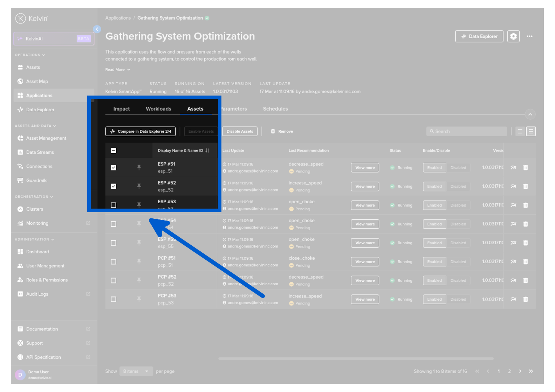
Task: Open the items per page dropdown
Action: tap(136, 371)
